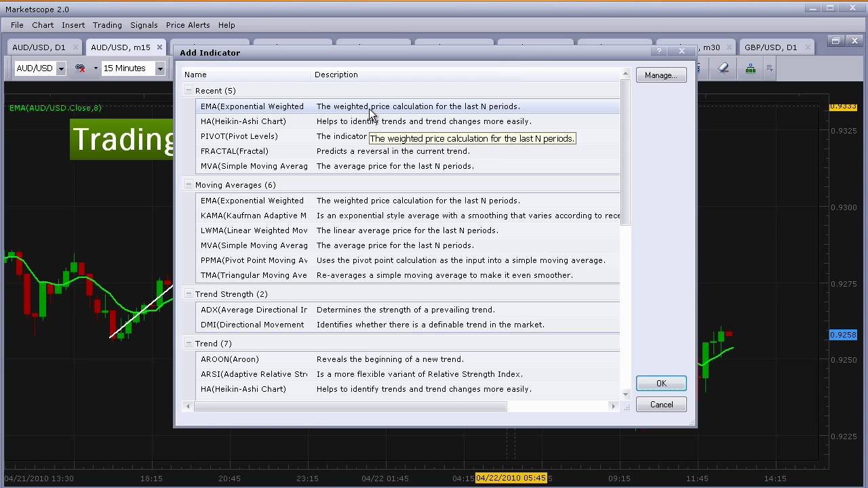Open the Insert menu
This screenshot has width=868, height=488.
pyautogui.click(x=73, y=25)
